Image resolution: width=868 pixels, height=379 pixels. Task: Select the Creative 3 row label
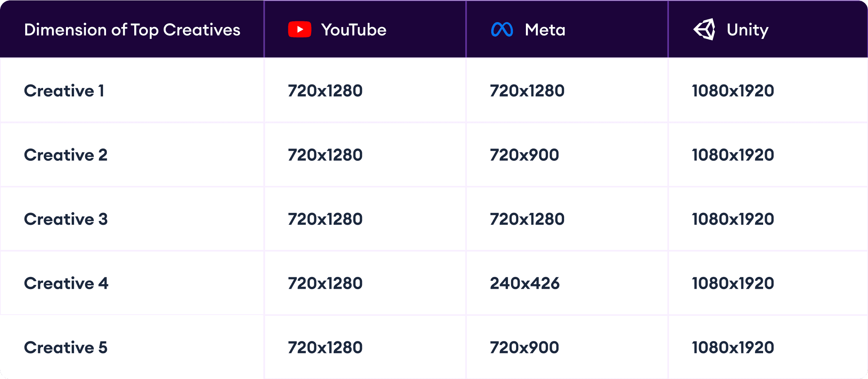point(66,219)
